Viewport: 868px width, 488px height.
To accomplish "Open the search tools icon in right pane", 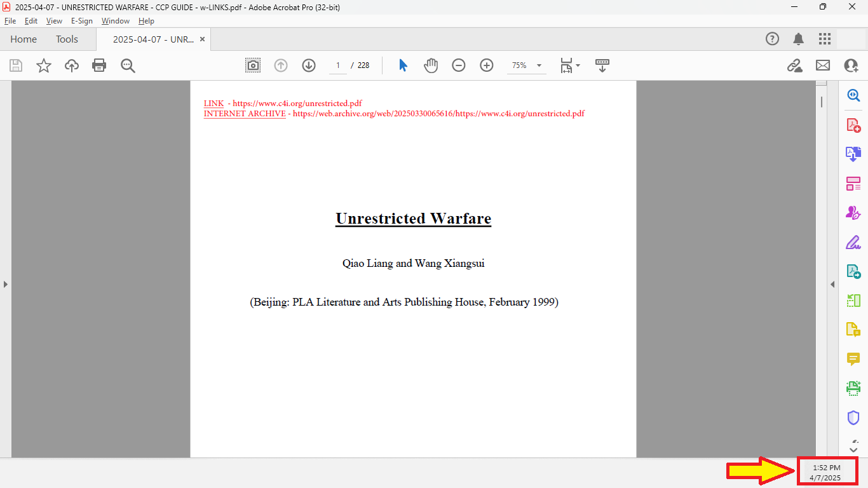I will 853,95.
